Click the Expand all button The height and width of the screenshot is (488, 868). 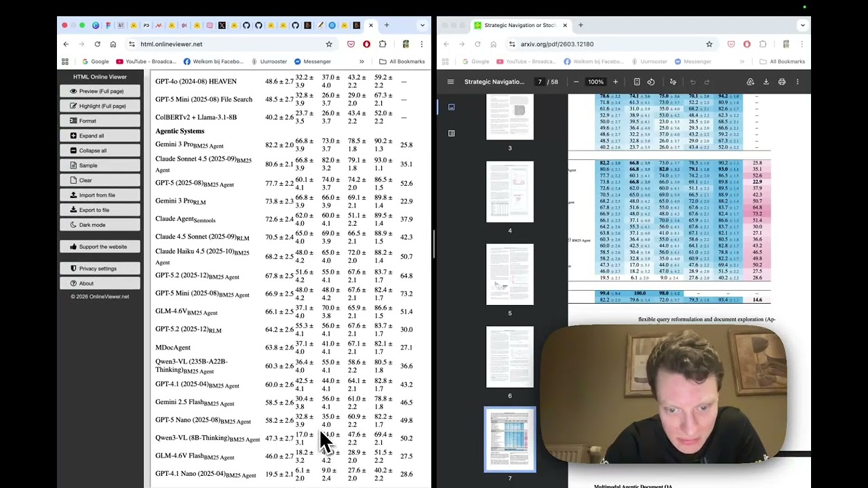100,136
